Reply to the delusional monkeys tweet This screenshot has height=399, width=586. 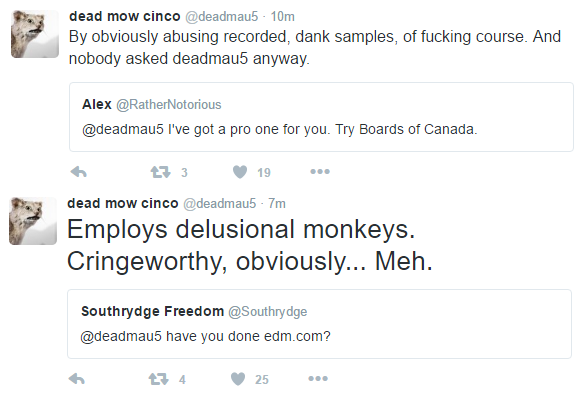77,379
